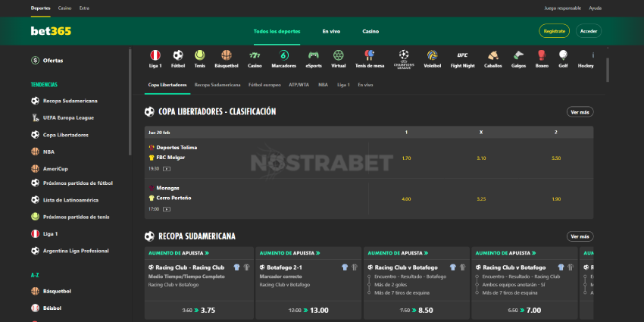Image resolution: width=644 pixels, height=322 pixels.
Task: Click the bet365 logo
Action: (x=51, y=31)
